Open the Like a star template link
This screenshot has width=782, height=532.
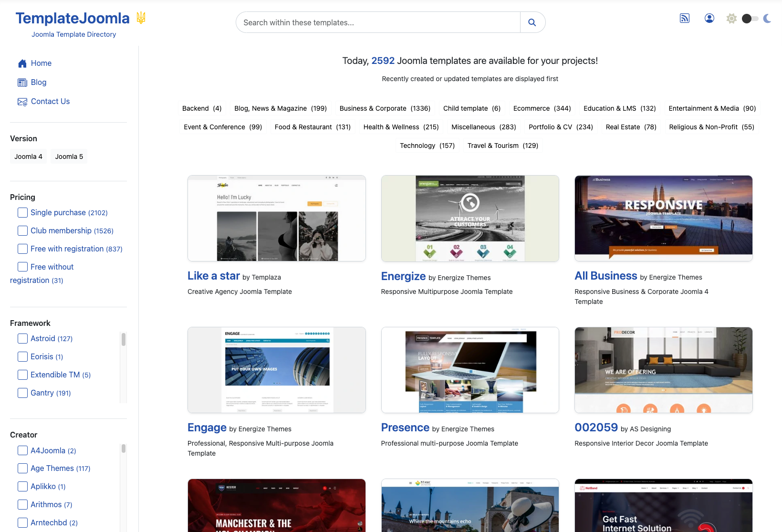click(213, 276)
